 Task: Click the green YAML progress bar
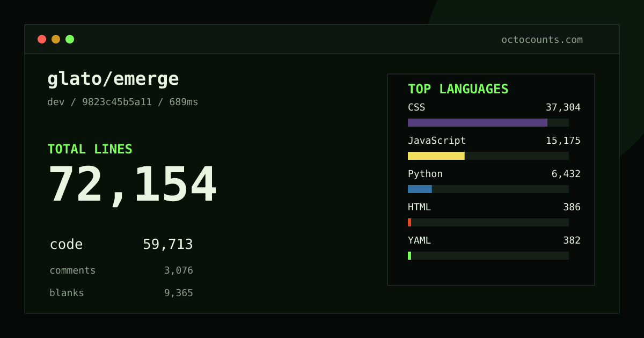click(x=409, y=255)
